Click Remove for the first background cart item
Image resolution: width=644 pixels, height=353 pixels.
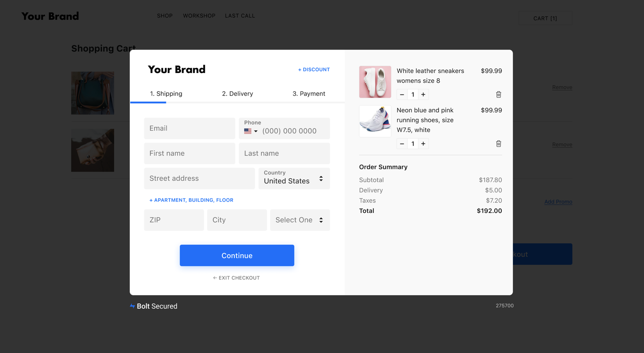pyautogui.click(x=562, y=87)
